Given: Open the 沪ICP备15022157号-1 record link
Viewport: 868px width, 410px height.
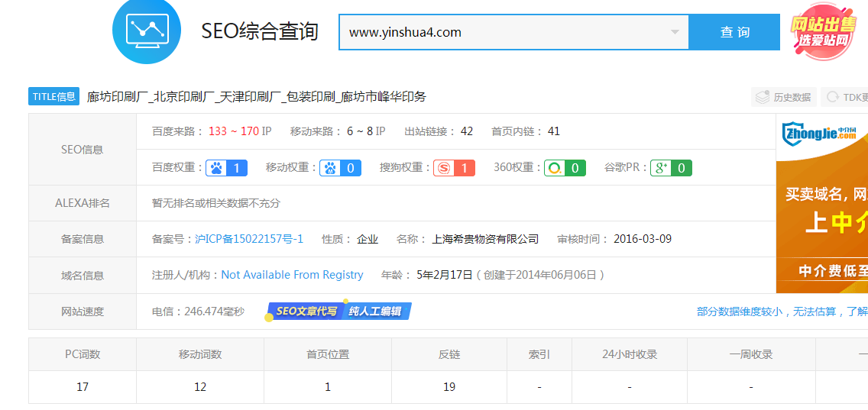Looking at the screenshot, I should [249, 239].
